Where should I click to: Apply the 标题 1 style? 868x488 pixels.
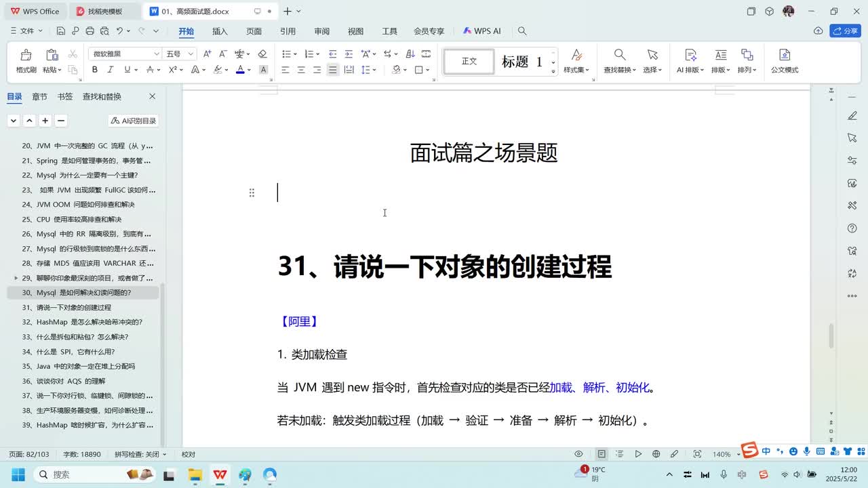point(521,62)
